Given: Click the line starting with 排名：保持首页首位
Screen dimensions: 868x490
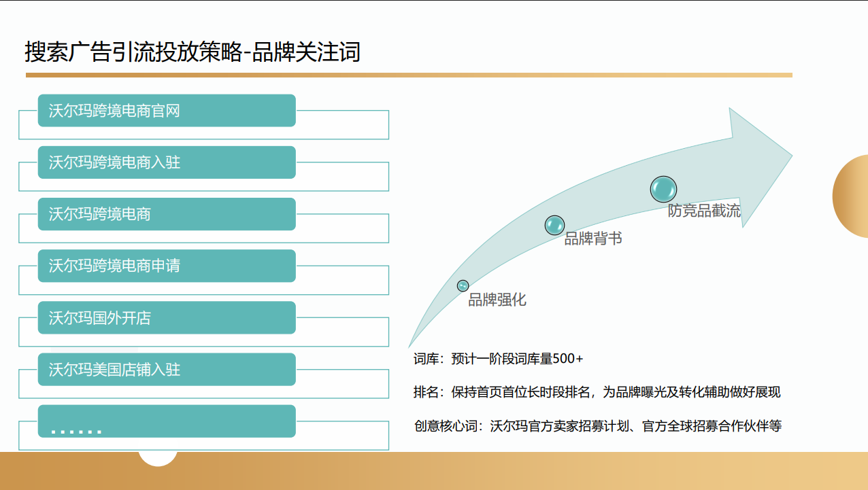Looking at the screenshot, I should click(x=597, y=392).
